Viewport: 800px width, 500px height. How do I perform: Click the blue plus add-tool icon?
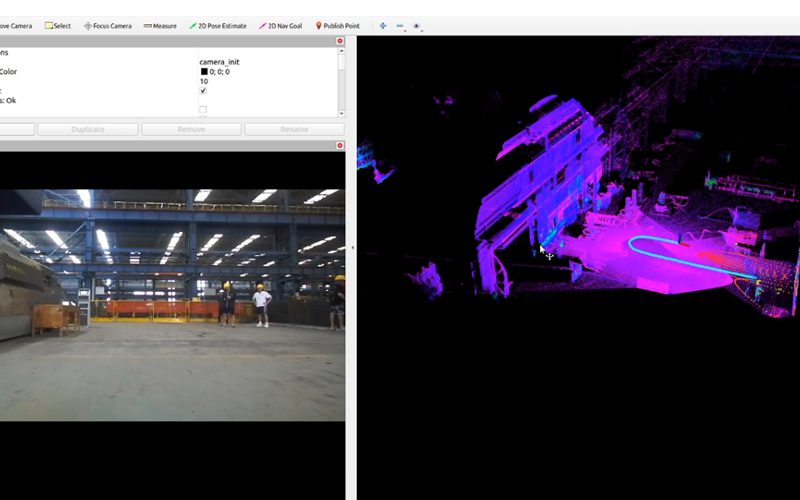point(383,25)
